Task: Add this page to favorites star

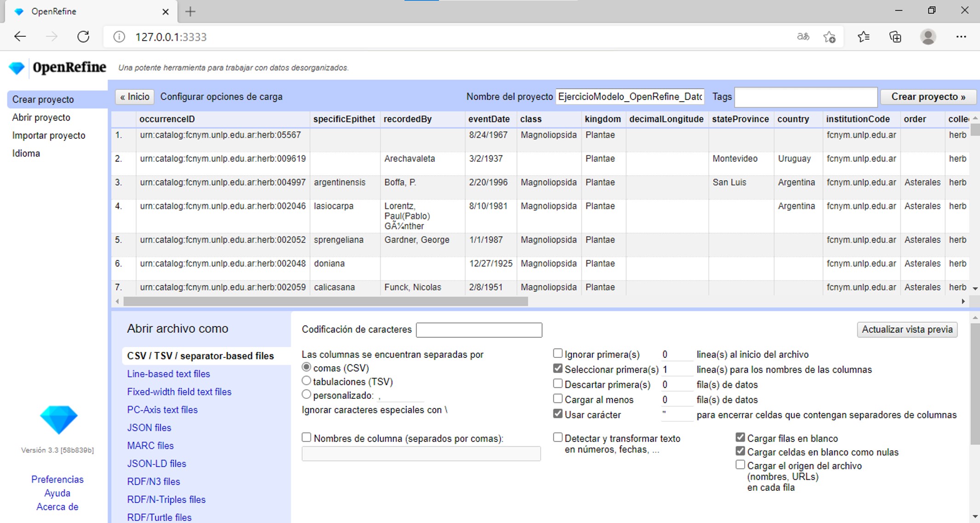Action: 830,37
